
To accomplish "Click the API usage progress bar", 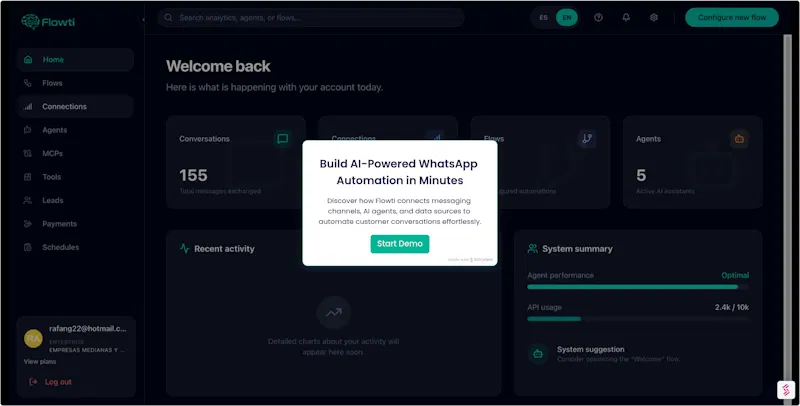I will point(638,319).
